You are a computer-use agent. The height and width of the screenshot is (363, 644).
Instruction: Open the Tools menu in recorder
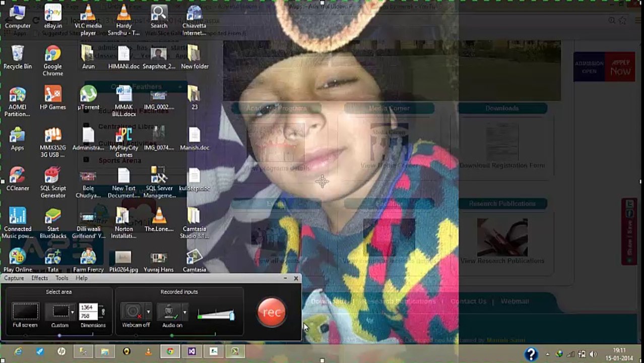62,278
